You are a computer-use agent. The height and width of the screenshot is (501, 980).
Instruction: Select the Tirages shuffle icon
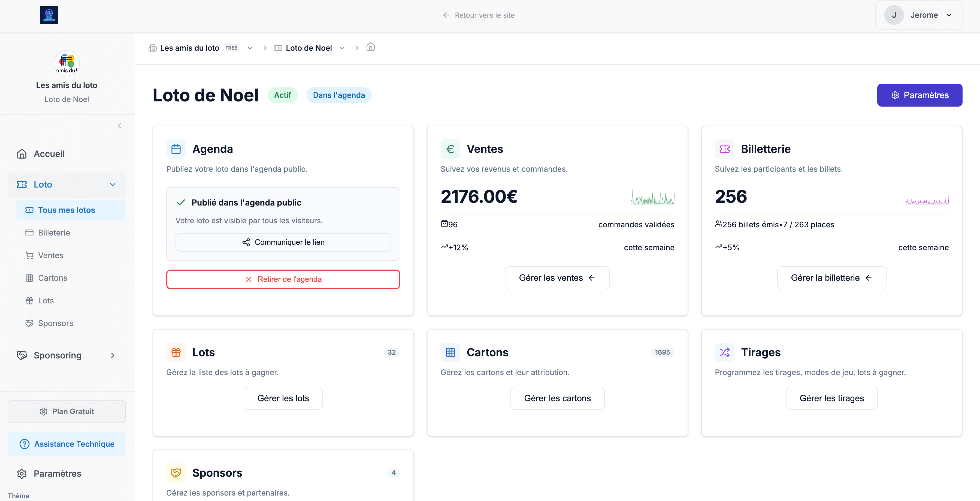(x=725, y=352)
